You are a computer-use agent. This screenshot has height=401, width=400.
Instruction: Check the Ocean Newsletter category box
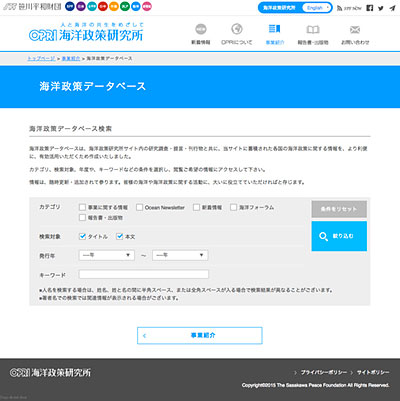pos(139,207)
